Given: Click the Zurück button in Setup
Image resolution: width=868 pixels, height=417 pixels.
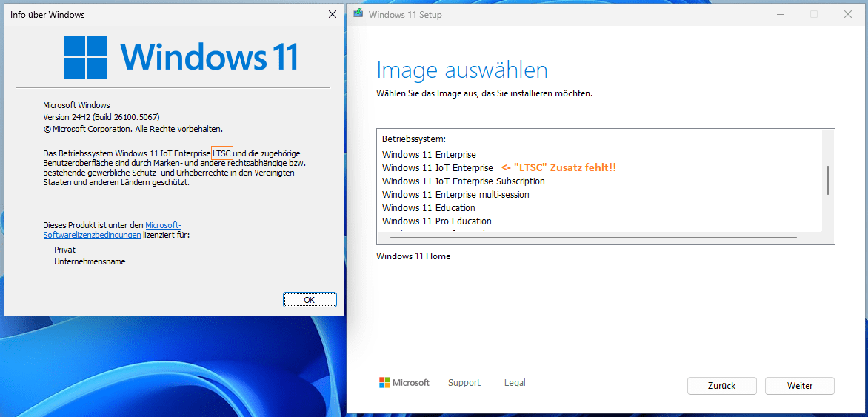Looking at the screenshot, I should click(x=721, y=385).
